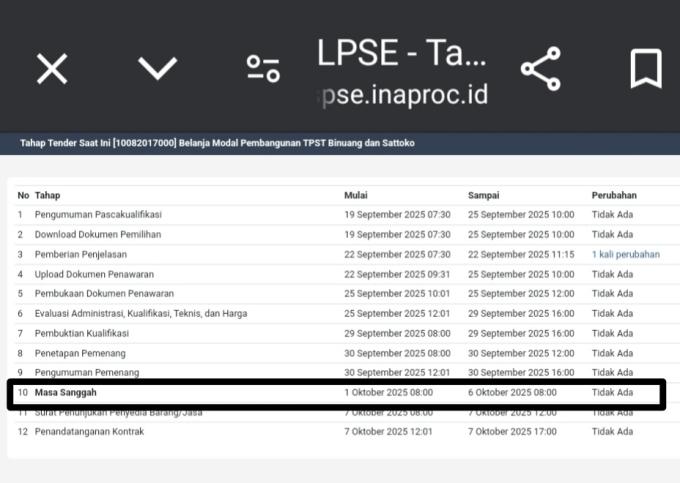
Task: Tap the LPSE page title text
Action: pyautogui.click(x=401, y=52)
